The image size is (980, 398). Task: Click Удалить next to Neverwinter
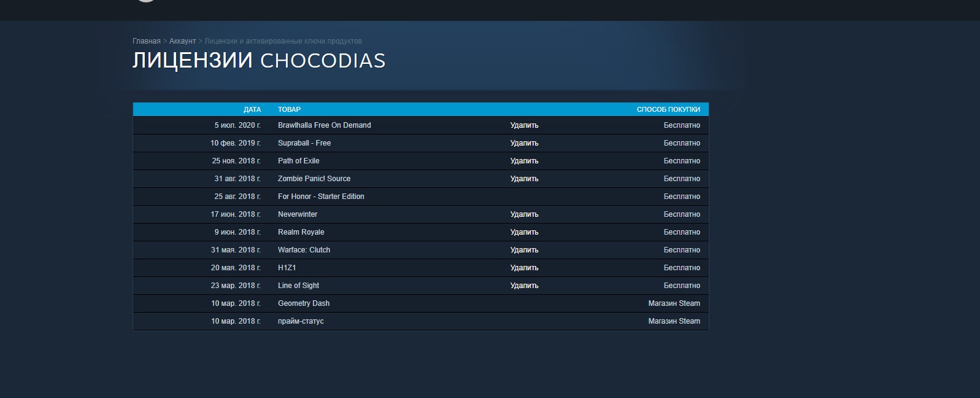click(524, 214)
